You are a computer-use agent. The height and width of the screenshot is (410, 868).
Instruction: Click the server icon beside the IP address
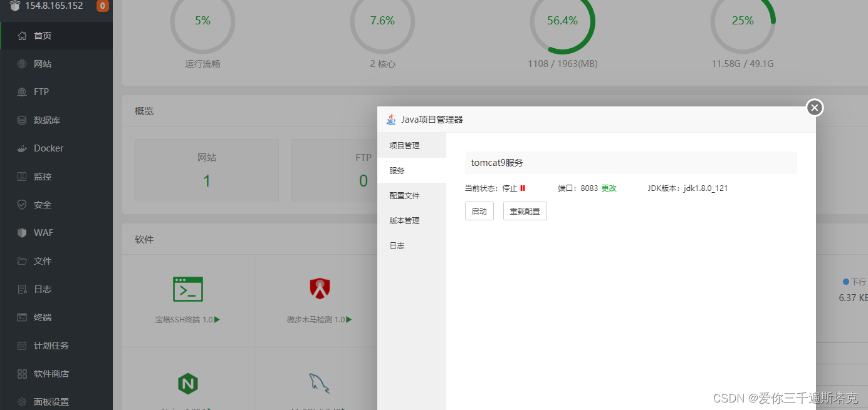(x=15, y=6)
